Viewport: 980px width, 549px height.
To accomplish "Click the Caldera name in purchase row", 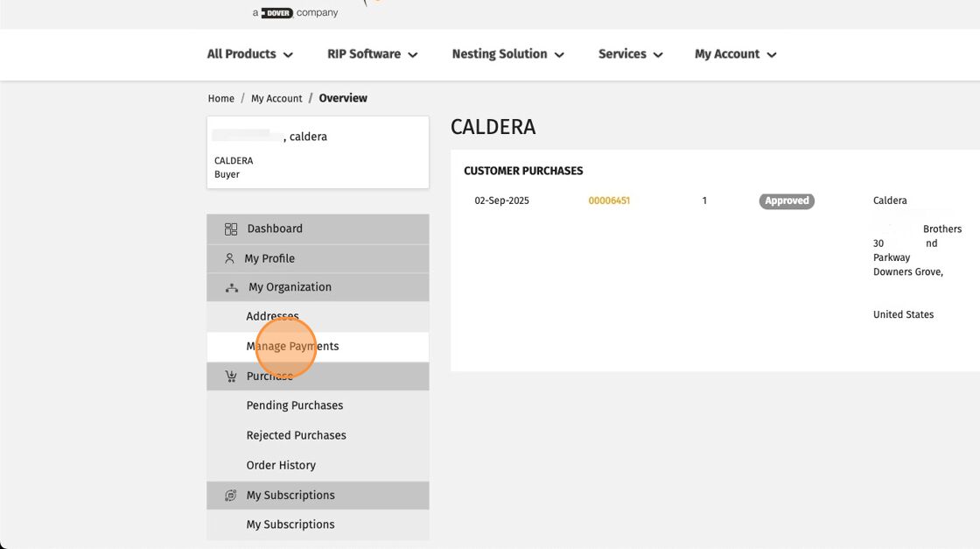I will [x=890, y=201].
